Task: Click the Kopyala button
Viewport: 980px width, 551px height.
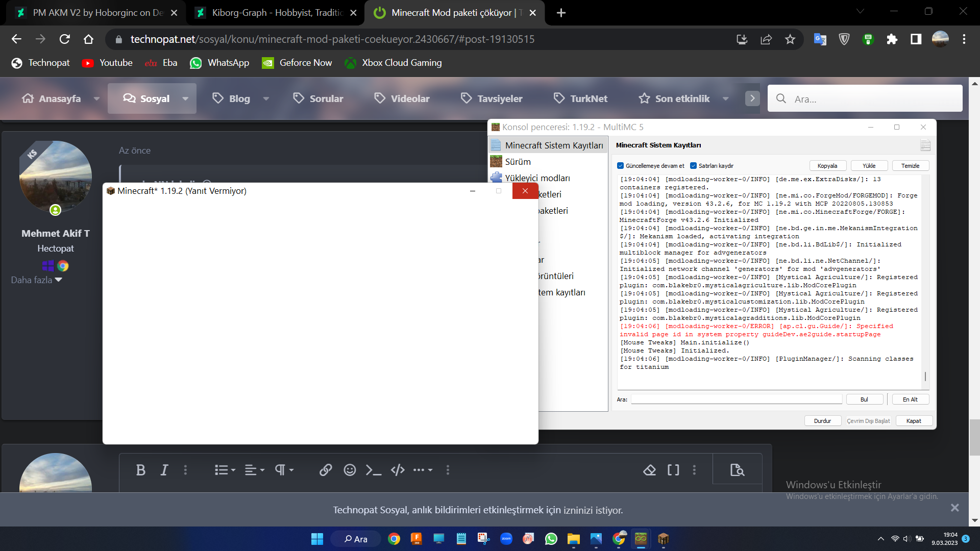Action: coord(827,166)
